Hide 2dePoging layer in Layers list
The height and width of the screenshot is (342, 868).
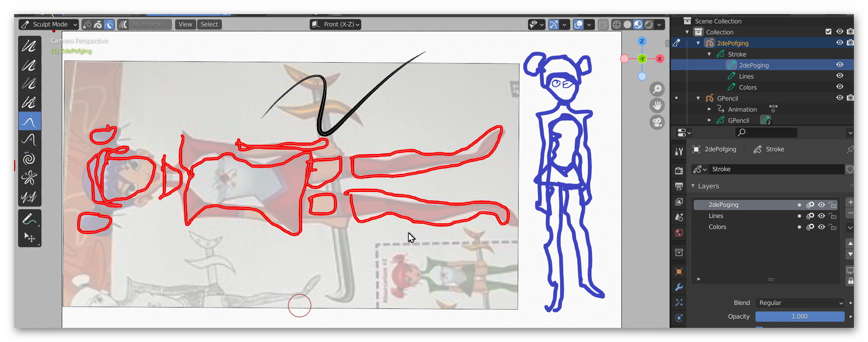821,205
